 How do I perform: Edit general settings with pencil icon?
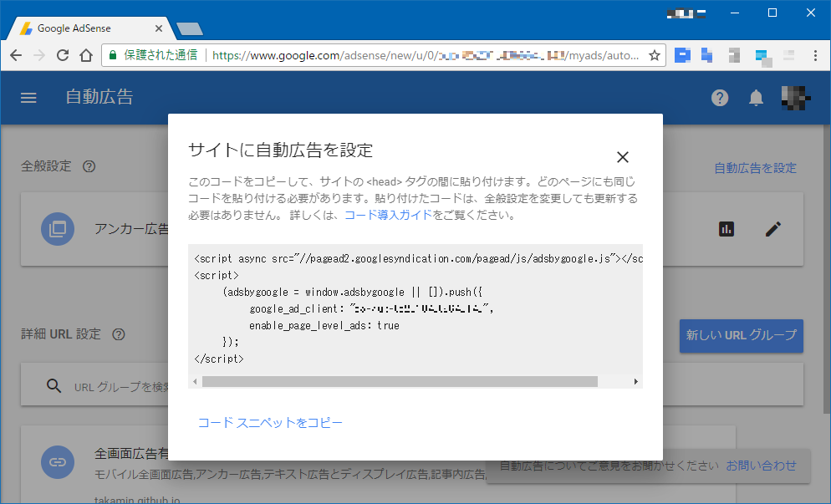[773, 229]
